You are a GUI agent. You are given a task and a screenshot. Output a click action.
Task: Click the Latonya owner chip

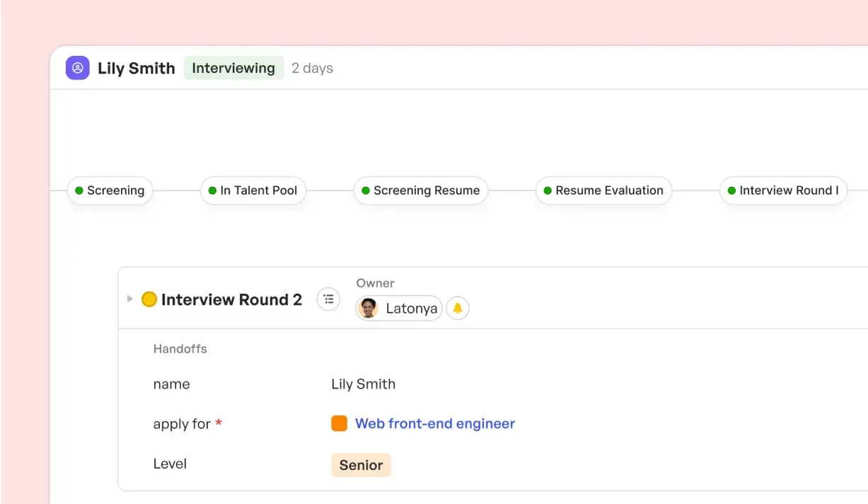pyautogui.click(x=399, y=309)
